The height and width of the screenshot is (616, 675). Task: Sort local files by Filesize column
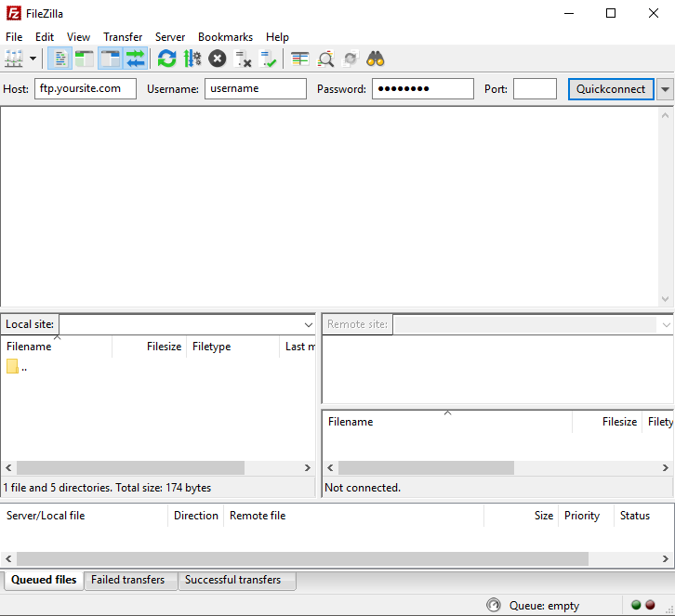point(150,347)
